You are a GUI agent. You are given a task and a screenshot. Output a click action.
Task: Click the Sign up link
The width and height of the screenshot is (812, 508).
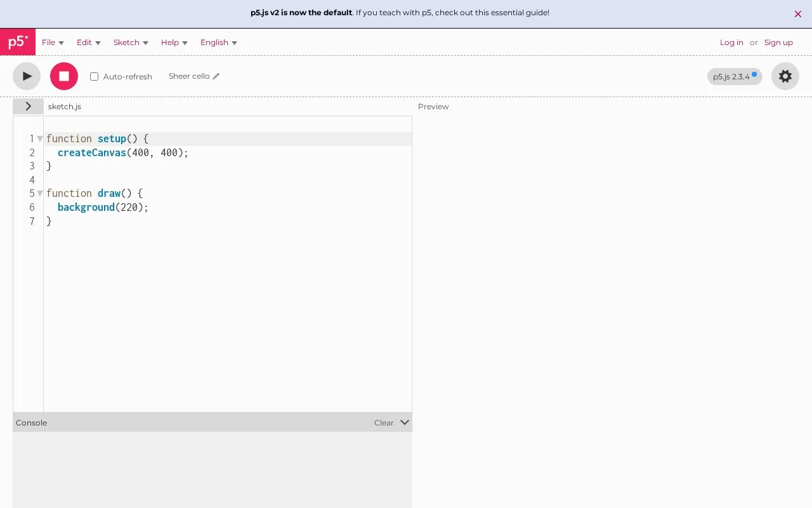(778, 43)
